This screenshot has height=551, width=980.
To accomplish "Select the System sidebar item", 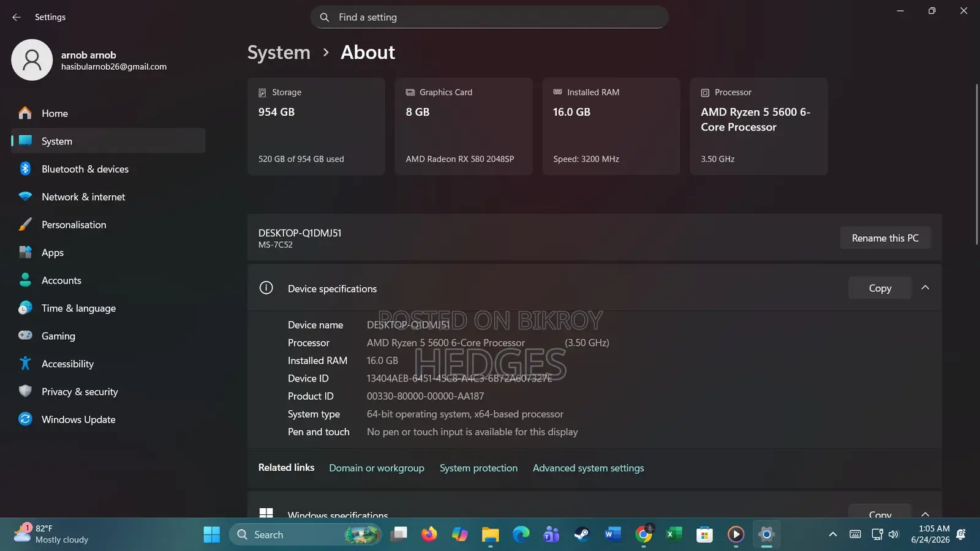I will (x=108, y=141).
